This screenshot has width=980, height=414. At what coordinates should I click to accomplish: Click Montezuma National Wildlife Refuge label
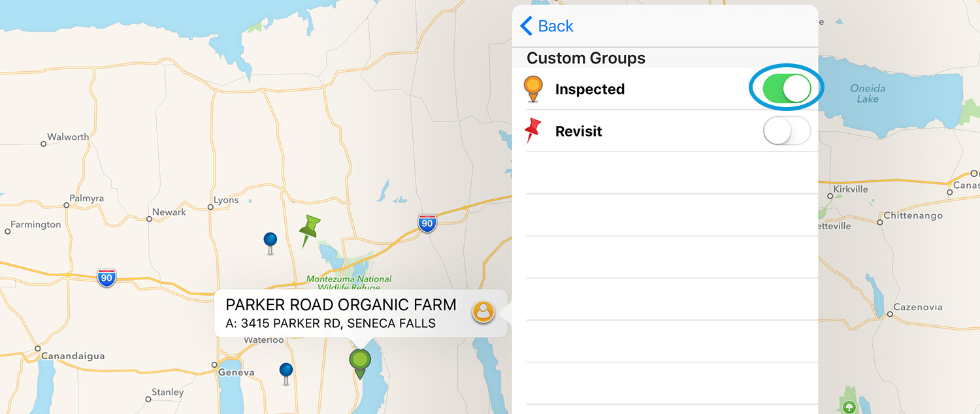point(349,283)
